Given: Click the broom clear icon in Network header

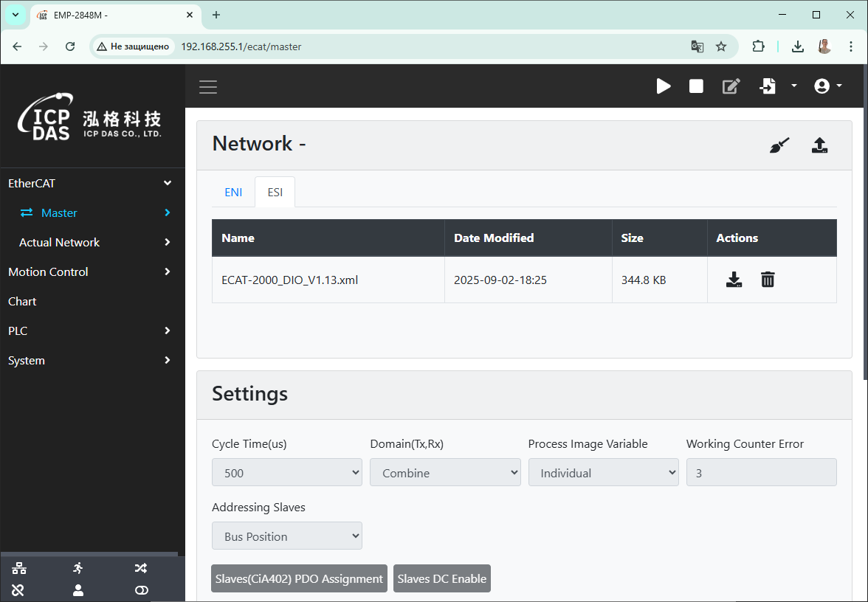Looking at the screenshot, I should tap(779, 145).
